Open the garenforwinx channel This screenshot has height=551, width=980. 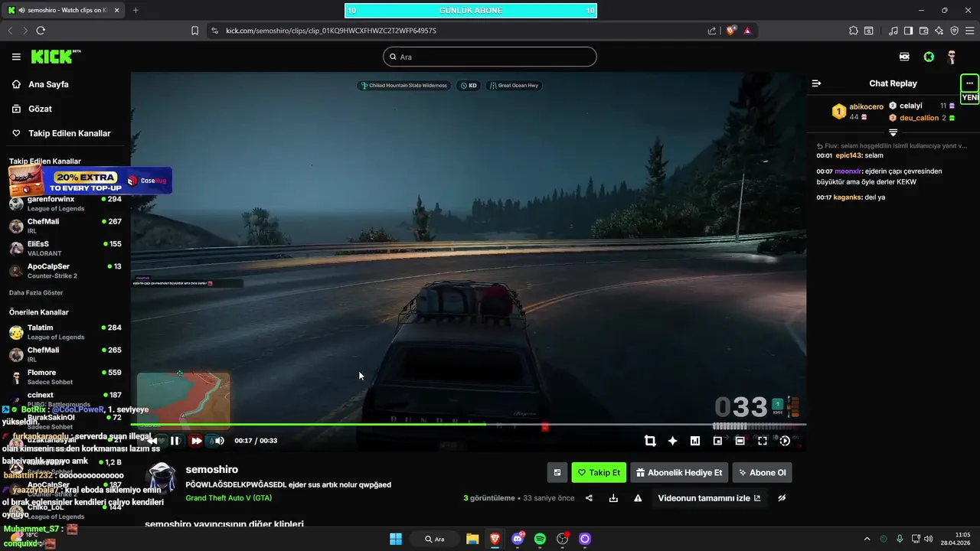click(65, 204)
